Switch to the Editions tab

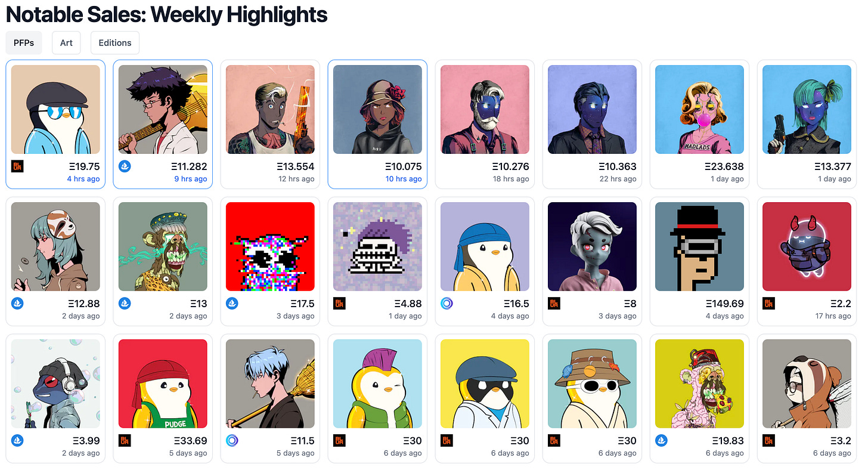pos(115,43)
